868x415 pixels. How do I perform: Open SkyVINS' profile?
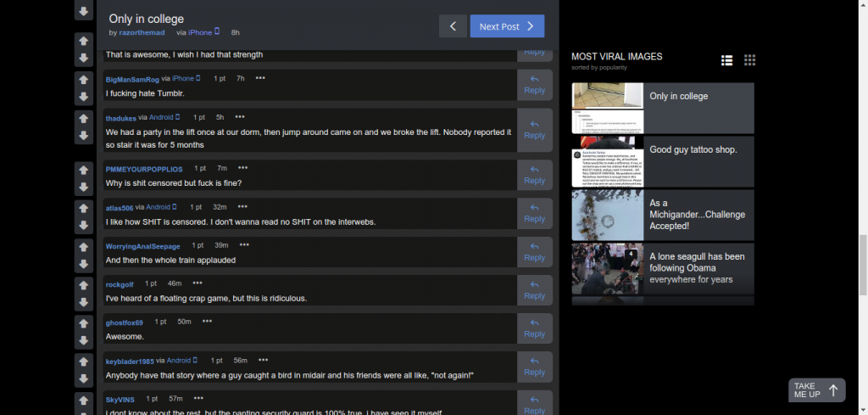tap(120, 400)
